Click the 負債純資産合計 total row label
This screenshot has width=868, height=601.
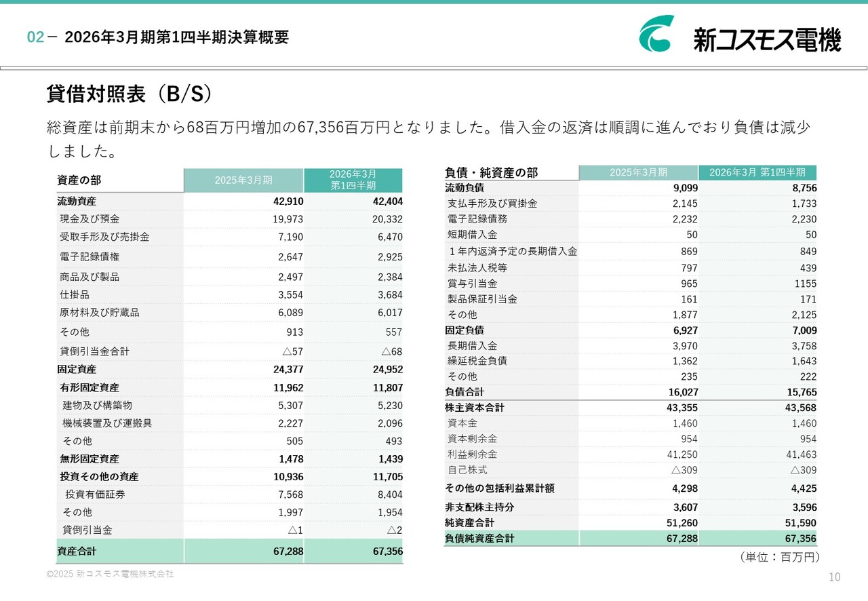tap(479, 539)
